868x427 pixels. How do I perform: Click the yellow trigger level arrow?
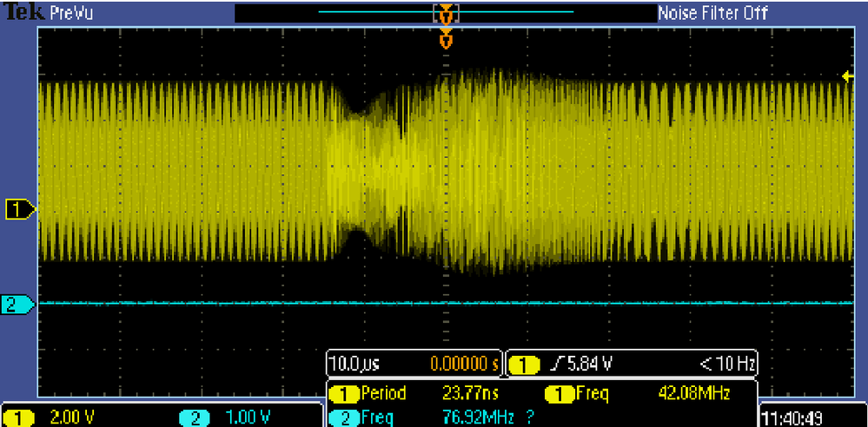pyautogui.click(x=847, y=77)
